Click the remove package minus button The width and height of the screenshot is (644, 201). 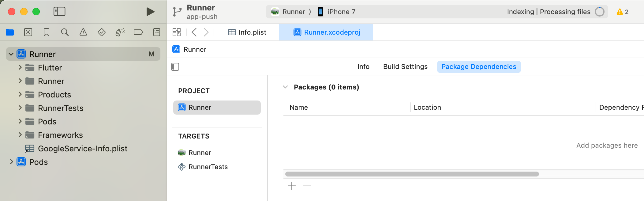307,186
